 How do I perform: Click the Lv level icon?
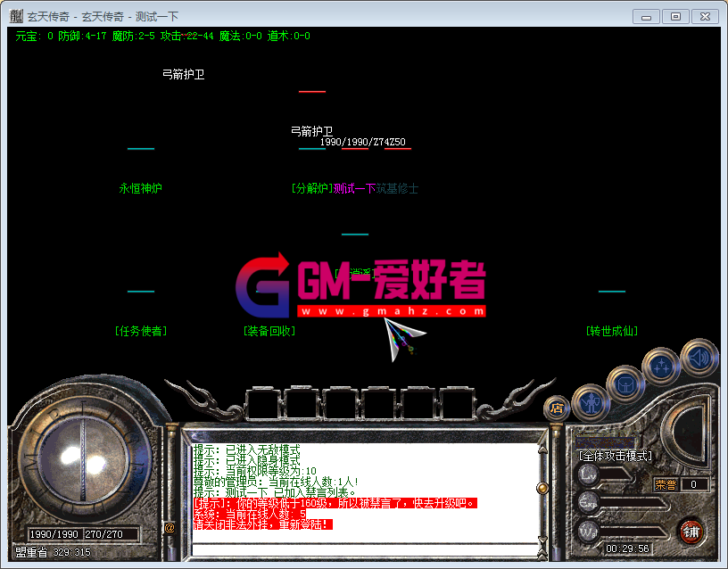pos(588,474)
